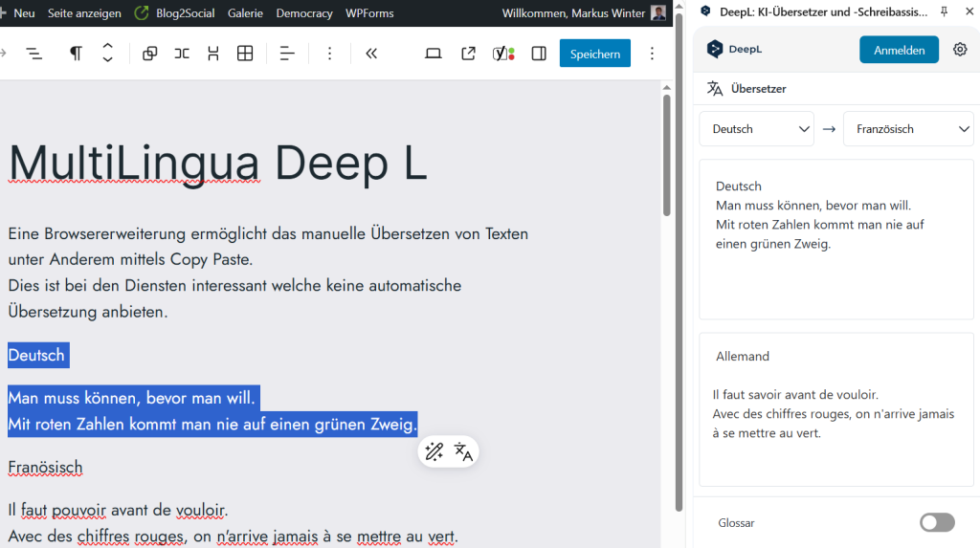Open page in new tab icon

coord(468,54)
